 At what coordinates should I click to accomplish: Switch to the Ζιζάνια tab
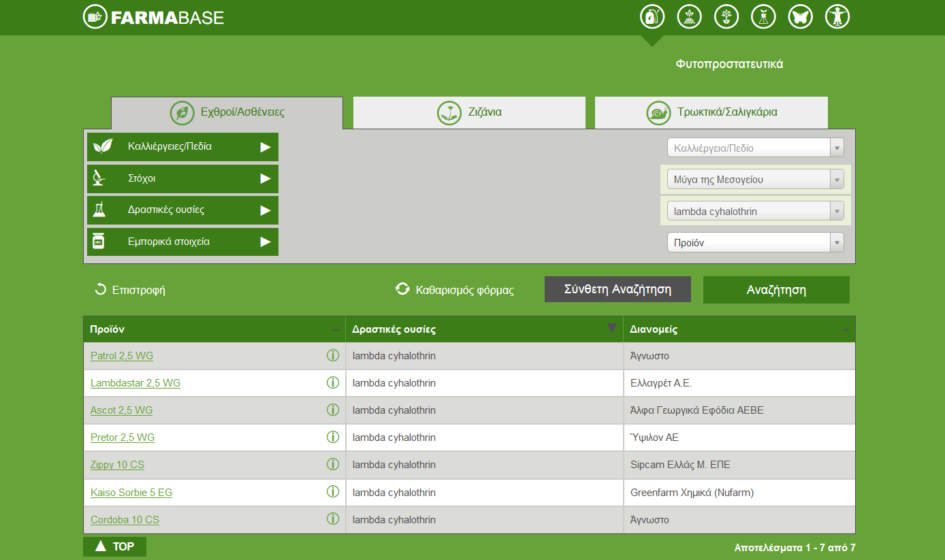(469, 113)
